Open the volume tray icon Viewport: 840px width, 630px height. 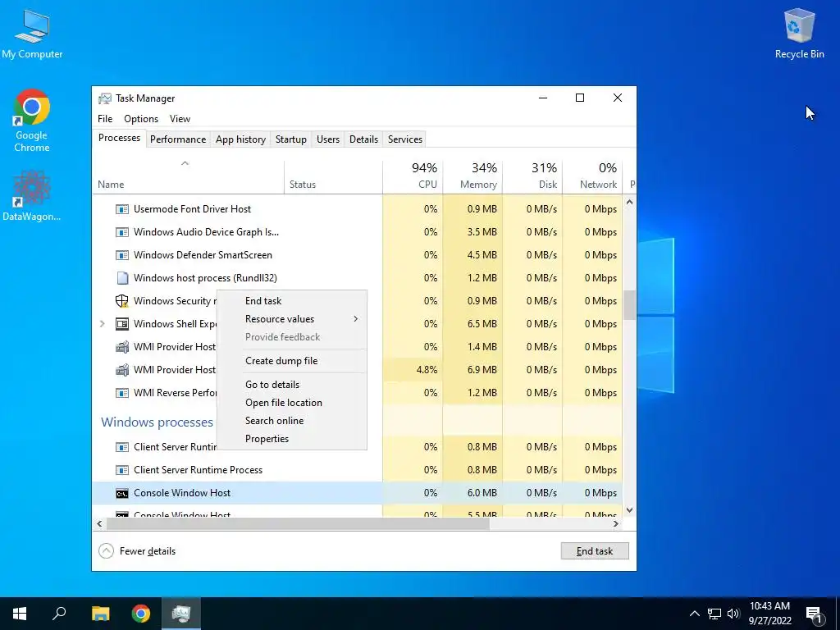pos(733,614)
